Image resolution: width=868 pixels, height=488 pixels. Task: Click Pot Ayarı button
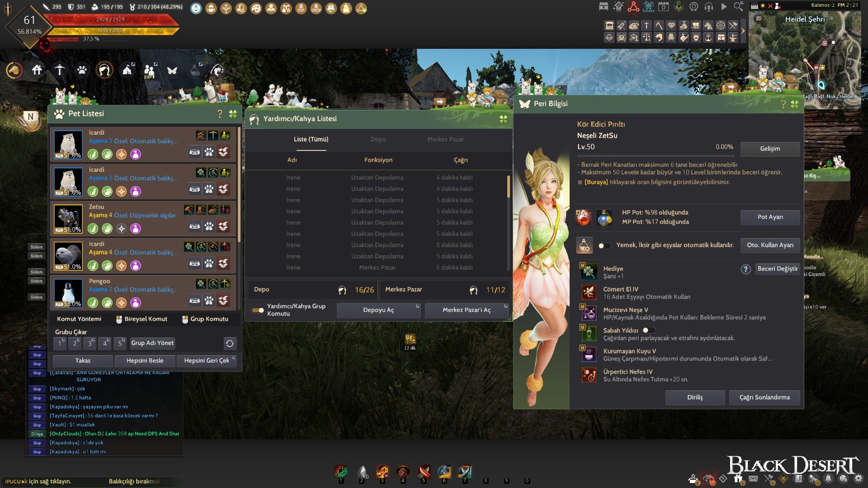(x=770, y=217)
